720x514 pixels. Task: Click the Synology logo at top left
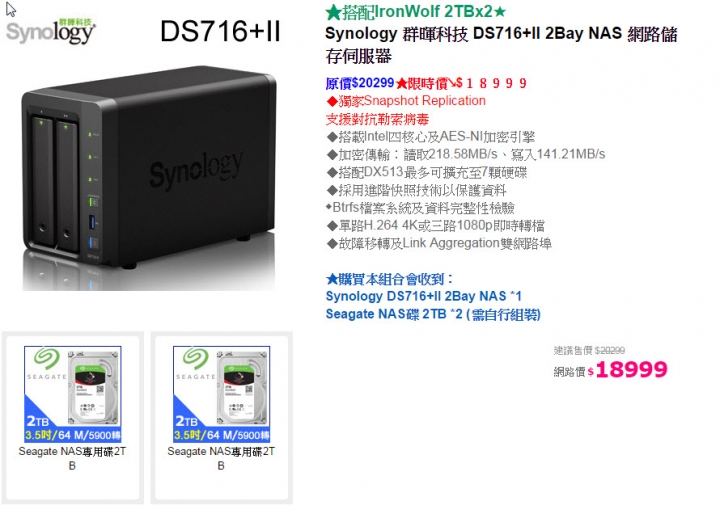51,31
